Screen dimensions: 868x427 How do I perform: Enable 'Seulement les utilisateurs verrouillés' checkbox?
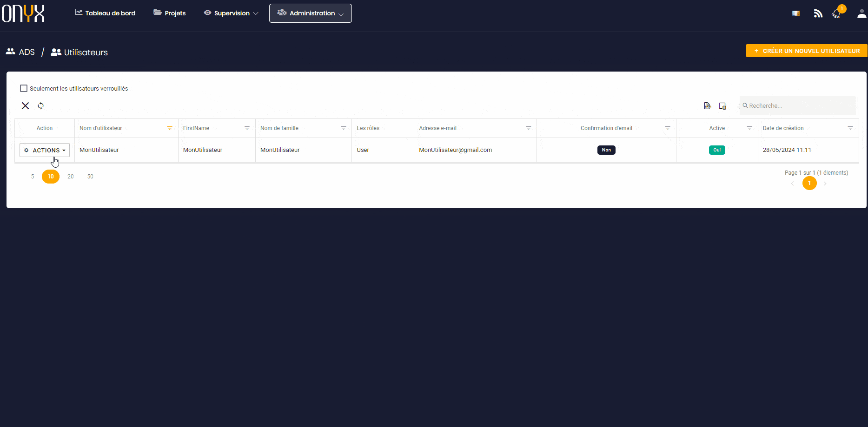24,88
